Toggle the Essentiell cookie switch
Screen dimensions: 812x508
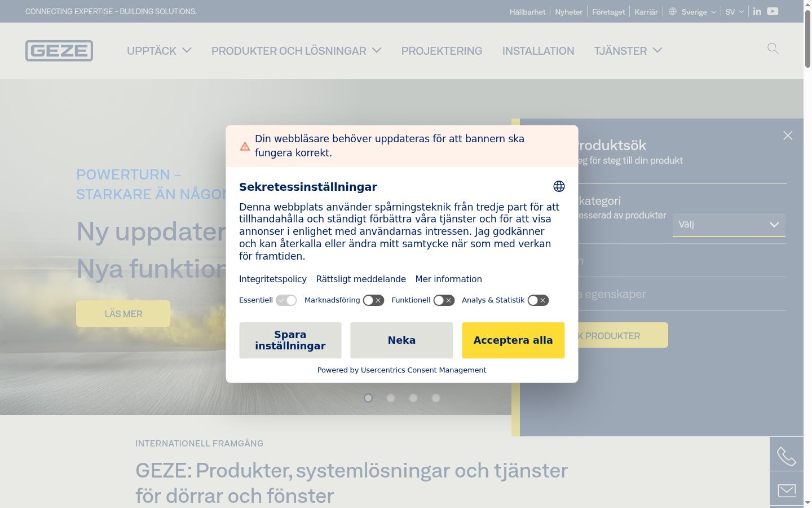pyautogui.click(x=286, y=300)
